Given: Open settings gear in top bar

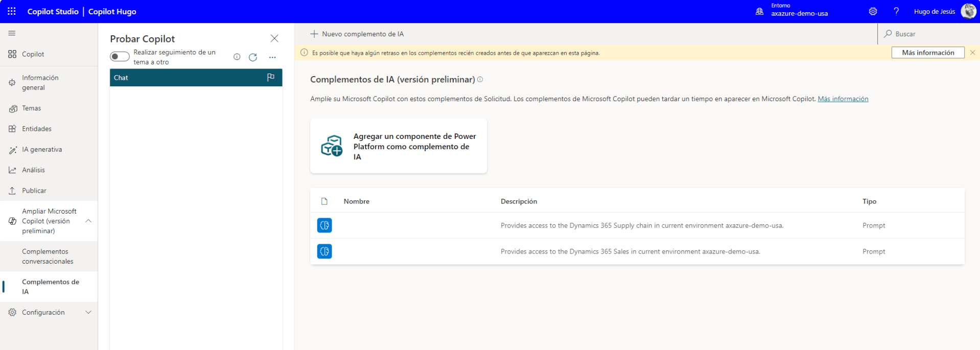Looking at the screenshot, I should [873, 11].
